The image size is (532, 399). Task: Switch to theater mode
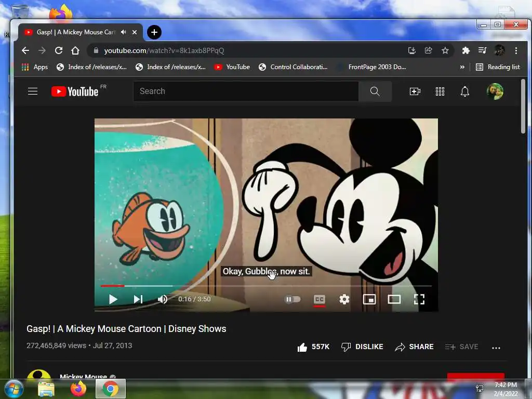tap(394, 299)
